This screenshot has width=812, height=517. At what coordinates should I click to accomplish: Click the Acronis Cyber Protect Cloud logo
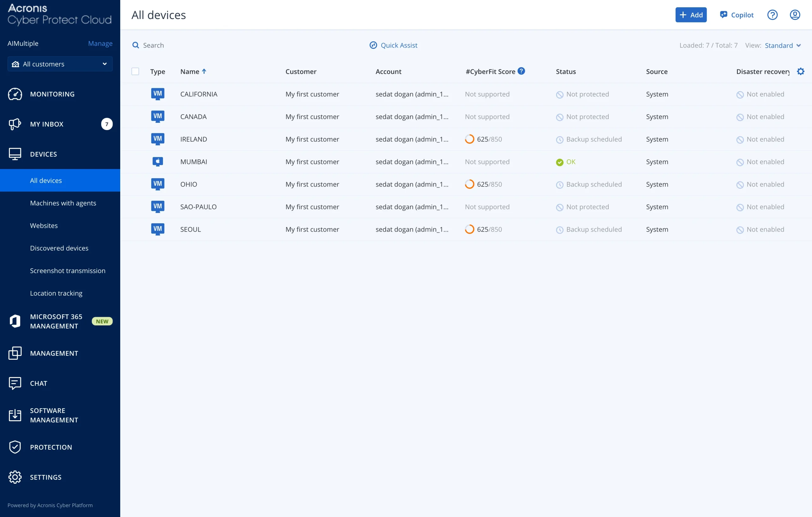(x=59, y=15)
